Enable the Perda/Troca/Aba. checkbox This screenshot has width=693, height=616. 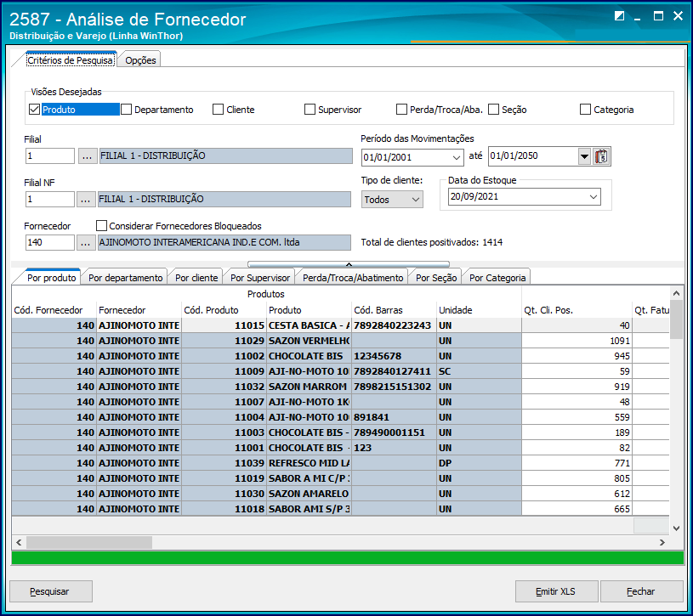pyautogui.click(x=401, y=109)
